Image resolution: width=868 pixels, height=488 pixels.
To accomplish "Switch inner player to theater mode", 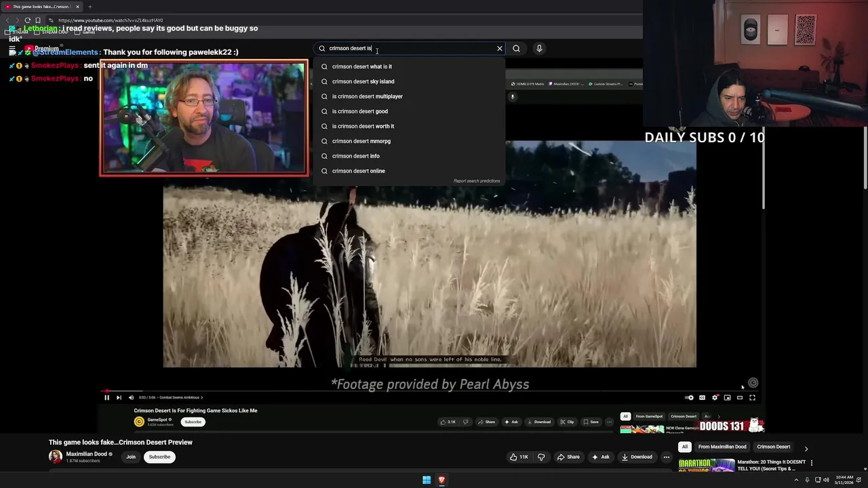I will click(740, 398).
